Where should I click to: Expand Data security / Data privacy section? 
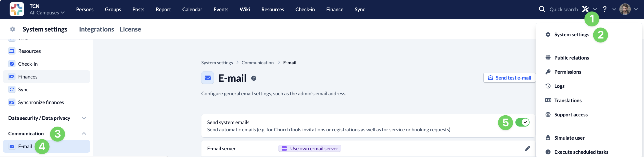tap(84, 118)
